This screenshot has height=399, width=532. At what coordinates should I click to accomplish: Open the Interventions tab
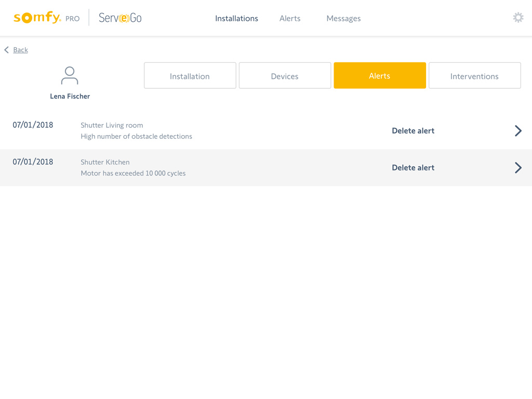(474, 76)
